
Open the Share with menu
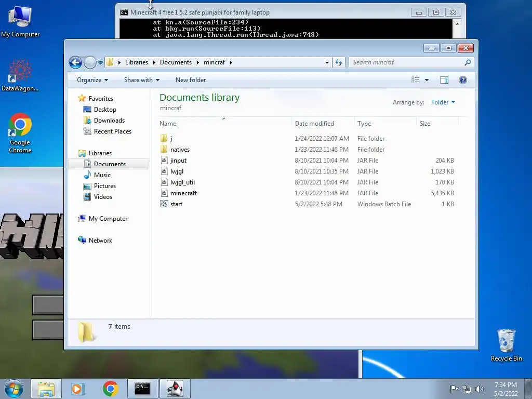click(x=141, y=80)
